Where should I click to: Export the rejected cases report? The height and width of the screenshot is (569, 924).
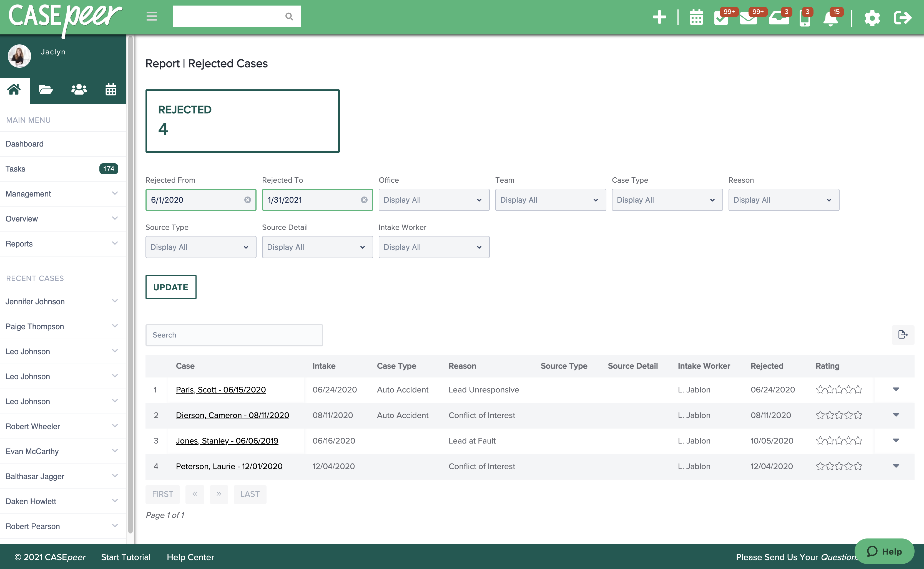(x=903, y=334)
